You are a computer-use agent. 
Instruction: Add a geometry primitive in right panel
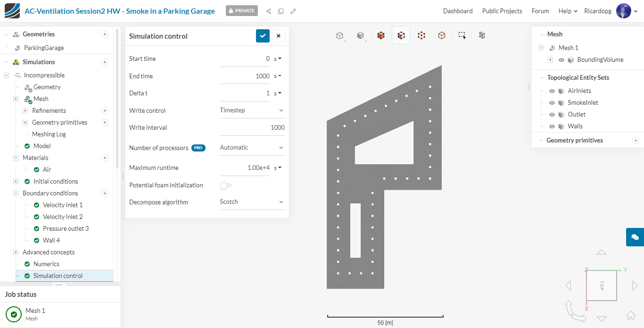pyautogui.click(x=636, y=140)
